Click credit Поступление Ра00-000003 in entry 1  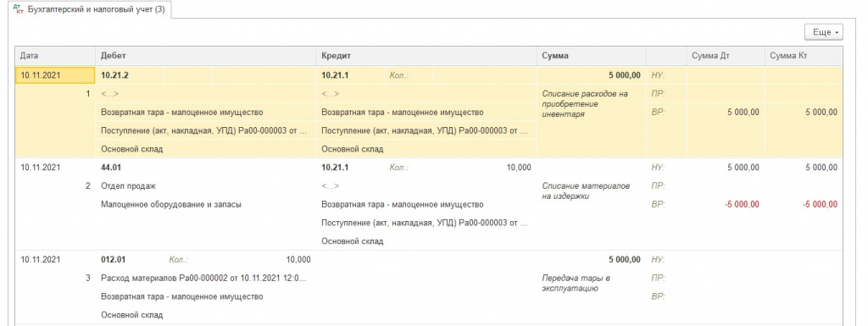[x=424, y=131]
